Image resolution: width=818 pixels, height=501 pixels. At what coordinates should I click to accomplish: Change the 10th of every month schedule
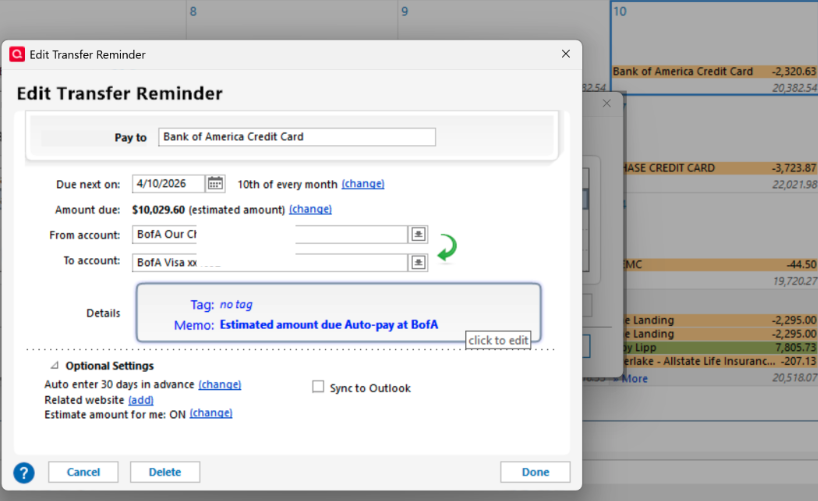click(363, 184)
